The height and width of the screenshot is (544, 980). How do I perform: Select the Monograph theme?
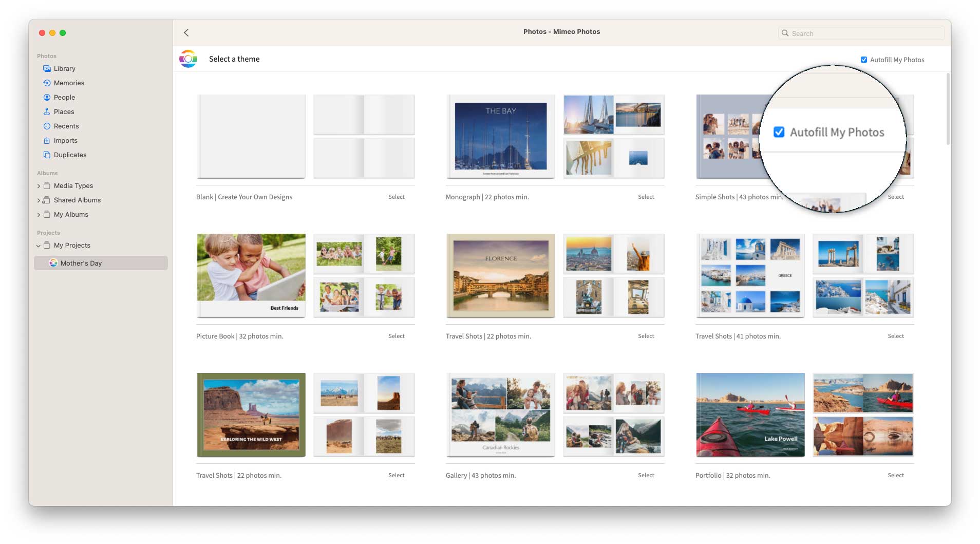(x=646, y=197)
